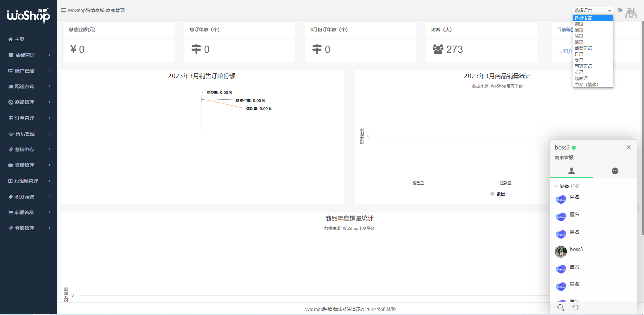Click boss3's online status indicator
This screenshot has width=644, height=315.
point(574,147)
